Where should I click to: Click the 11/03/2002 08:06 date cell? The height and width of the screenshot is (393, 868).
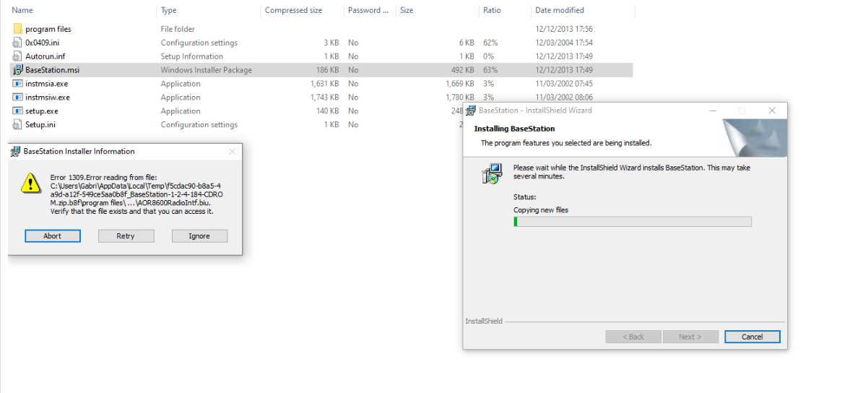(x=564, y=98)
